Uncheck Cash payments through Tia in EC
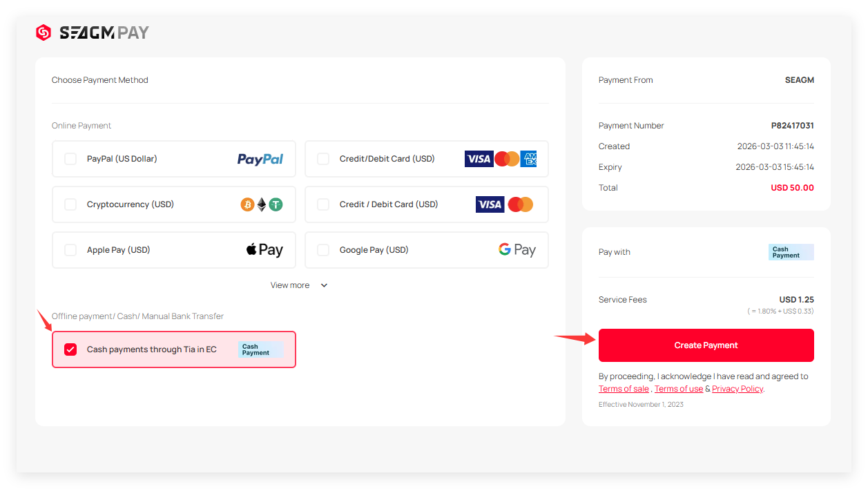This screenshot has height=489, width=868. pyautogui.click(x=70, y=349)
